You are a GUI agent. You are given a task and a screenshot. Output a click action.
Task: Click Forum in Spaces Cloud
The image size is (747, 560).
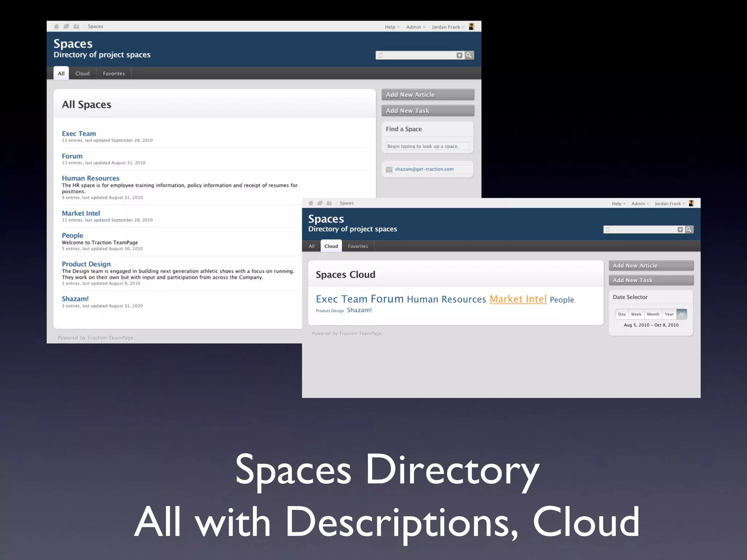[387, 299]
